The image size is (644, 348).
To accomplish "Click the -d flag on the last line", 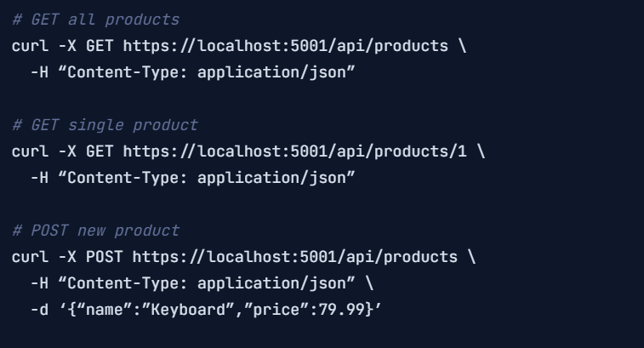I will (40, 310).
